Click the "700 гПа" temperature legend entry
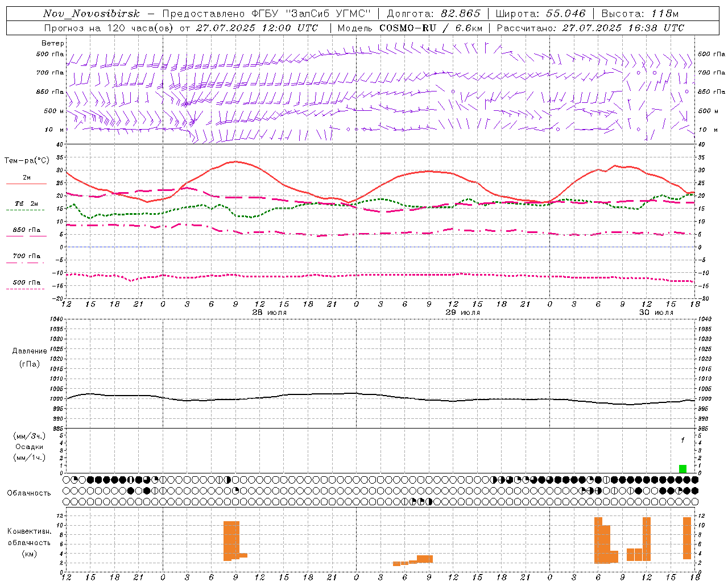This screenshot has height=582, width=728. tap(27, 256)
